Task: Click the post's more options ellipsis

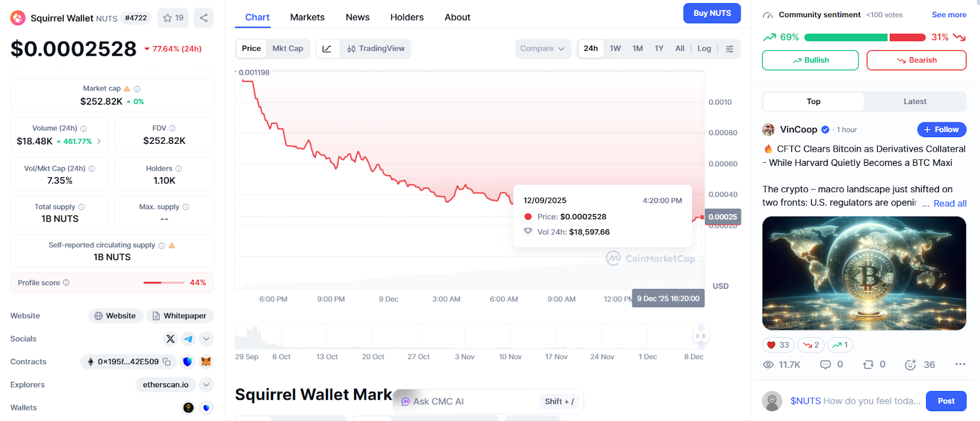Action: click(960, 365)
